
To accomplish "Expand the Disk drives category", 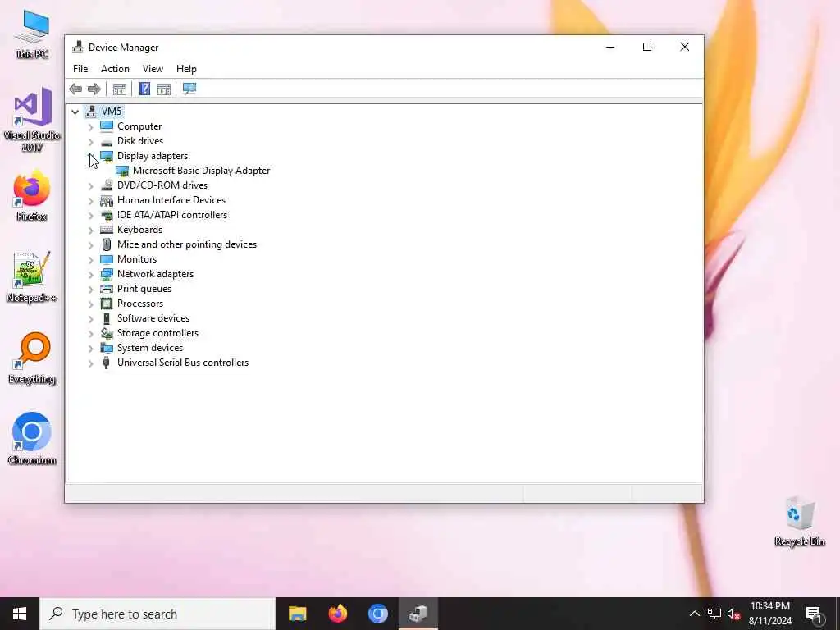I will coord(90,142).
